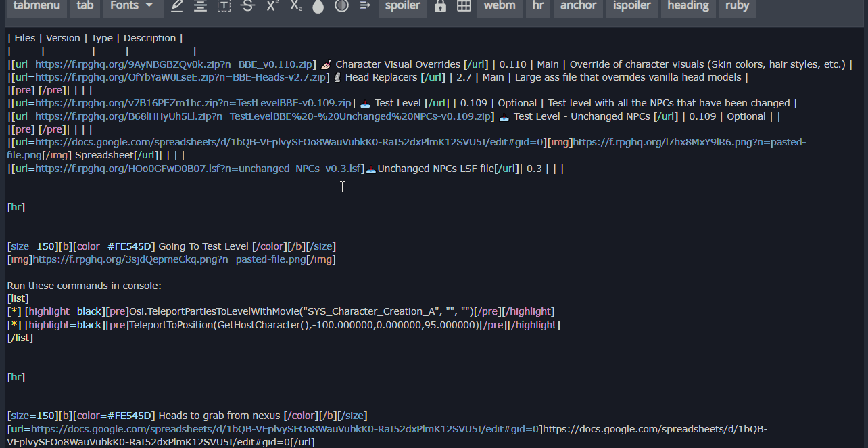Click the TeleportToPosition command line
Image resolution: width=868 pixels, height=448 pixels.
pos(283,325)
